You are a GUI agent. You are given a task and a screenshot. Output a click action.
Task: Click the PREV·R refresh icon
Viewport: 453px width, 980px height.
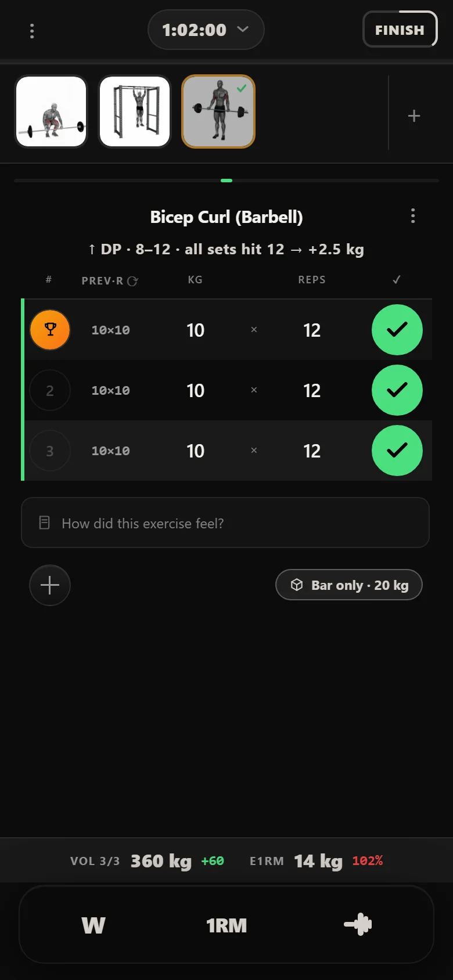pyautogui.click(x=132, y=281)
